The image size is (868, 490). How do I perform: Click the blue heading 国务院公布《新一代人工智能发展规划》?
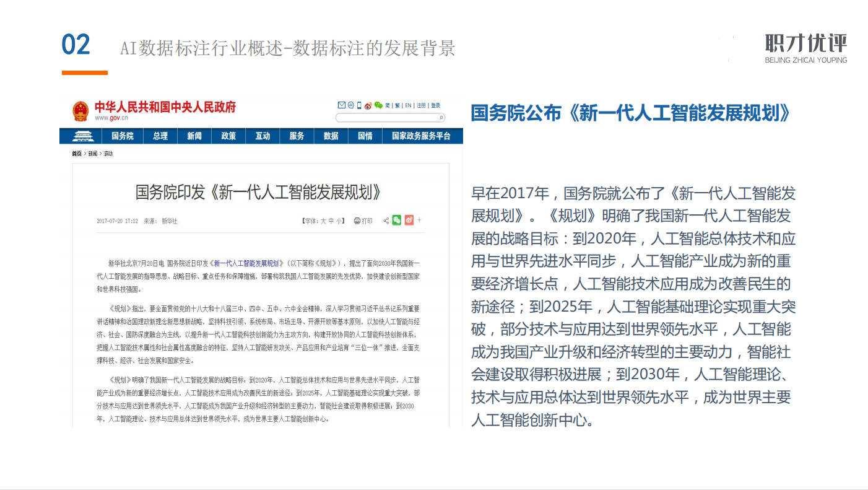coord(631,113)
